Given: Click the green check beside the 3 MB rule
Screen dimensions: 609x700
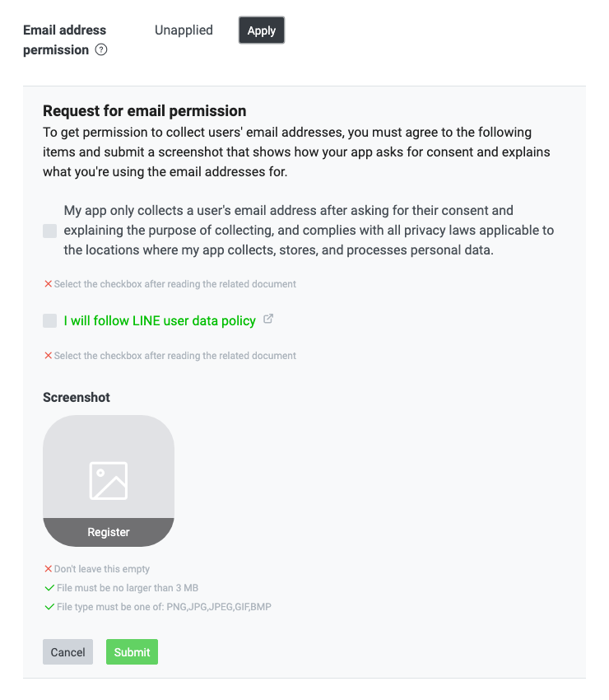Looking at the screenshot, I should (x=49, y=588).
